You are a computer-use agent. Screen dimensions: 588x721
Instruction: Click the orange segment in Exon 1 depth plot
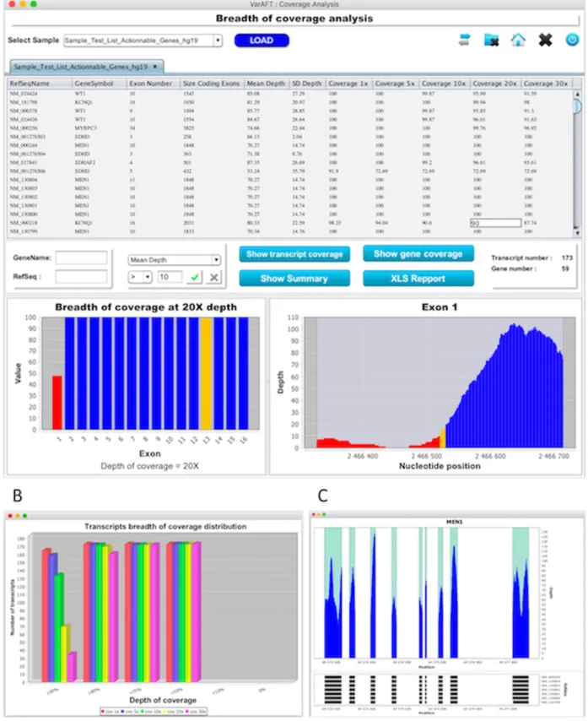[x=443, y=437]
